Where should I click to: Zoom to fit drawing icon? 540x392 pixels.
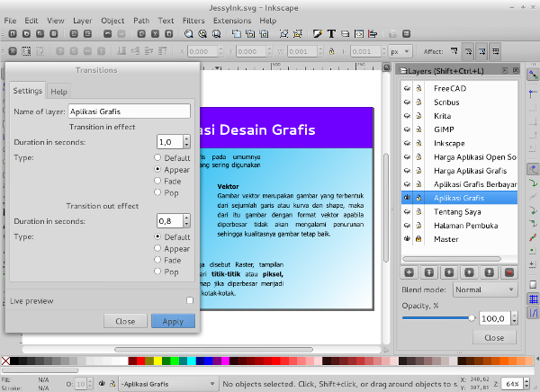click(202, 34)
